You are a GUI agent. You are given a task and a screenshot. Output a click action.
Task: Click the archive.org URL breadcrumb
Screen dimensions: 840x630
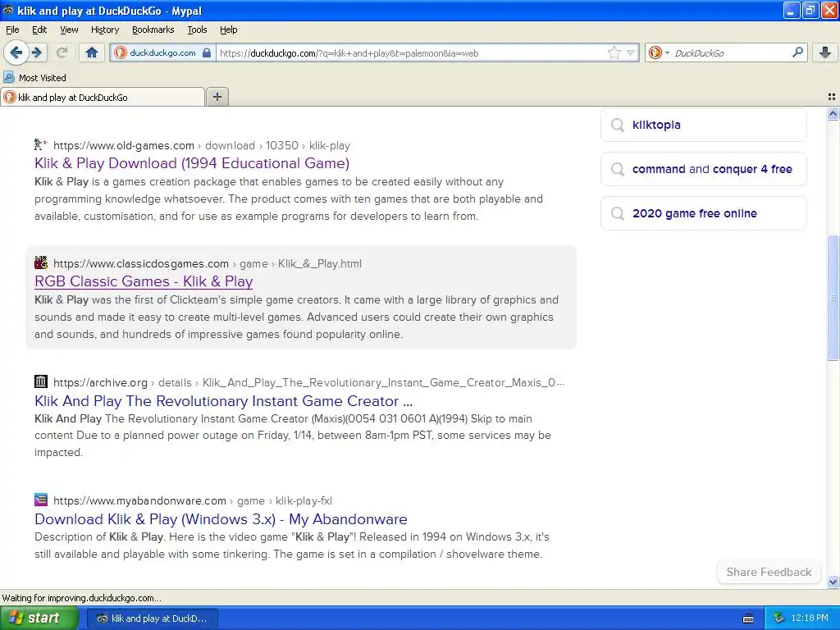(x=308, y=382)
